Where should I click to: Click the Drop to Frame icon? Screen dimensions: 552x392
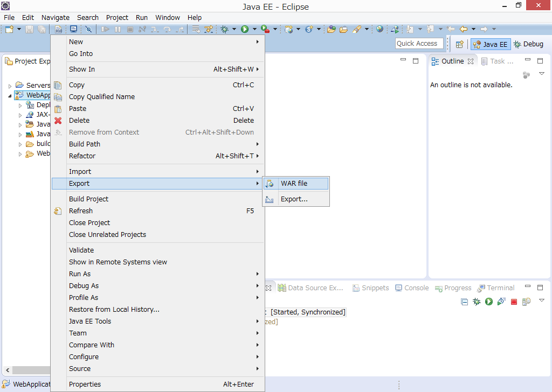click(196, 29)
